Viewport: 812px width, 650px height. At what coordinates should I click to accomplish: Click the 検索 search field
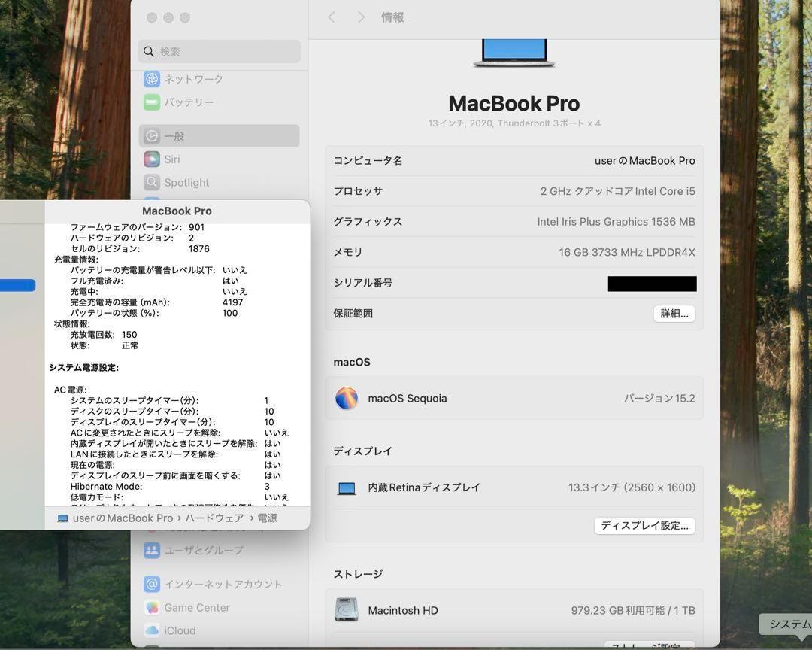pos(219,51)
